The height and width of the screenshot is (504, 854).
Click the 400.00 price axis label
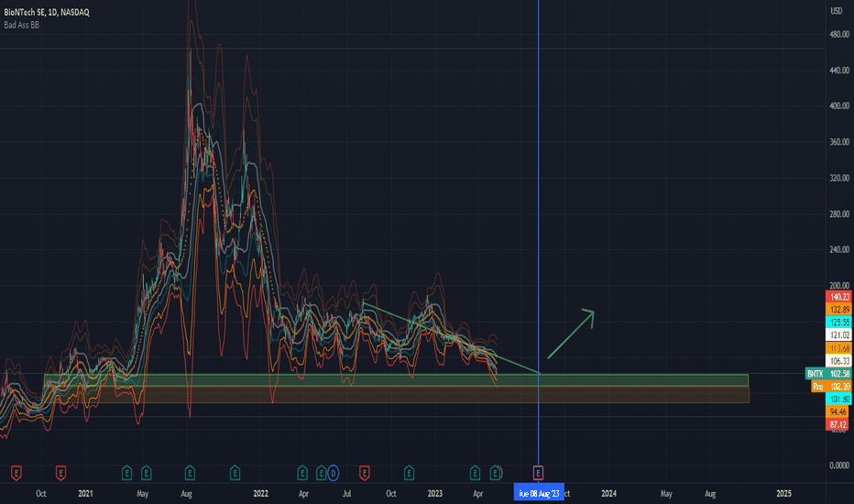[x=838, y=105]
